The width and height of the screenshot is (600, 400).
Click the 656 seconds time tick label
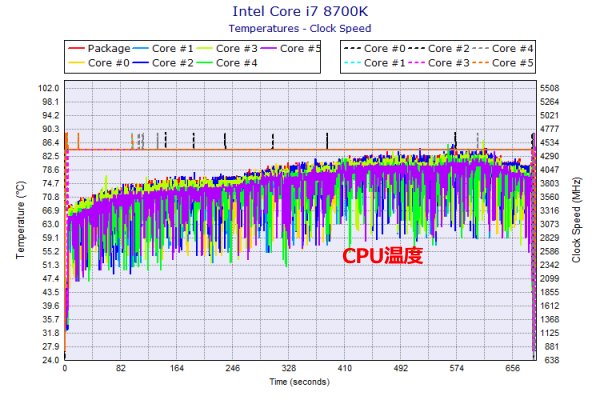point(512,368)
